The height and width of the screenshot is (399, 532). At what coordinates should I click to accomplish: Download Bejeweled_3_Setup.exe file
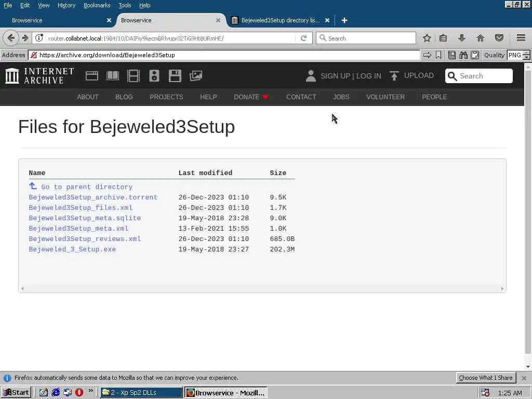(x=72, y=249)
